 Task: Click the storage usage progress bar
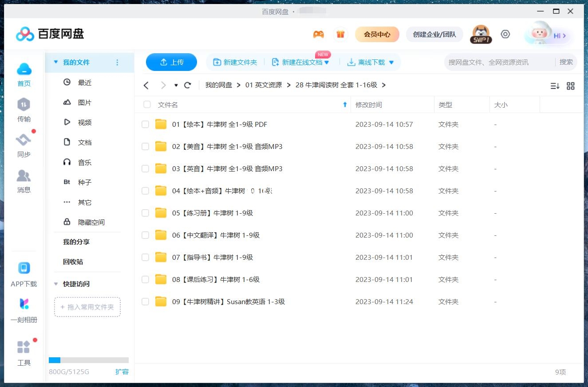pos(88,360)
